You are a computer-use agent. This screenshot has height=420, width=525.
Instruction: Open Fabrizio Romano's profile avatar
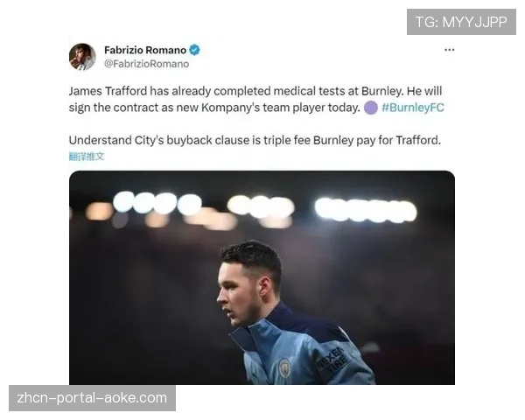[x=82, y=57]
